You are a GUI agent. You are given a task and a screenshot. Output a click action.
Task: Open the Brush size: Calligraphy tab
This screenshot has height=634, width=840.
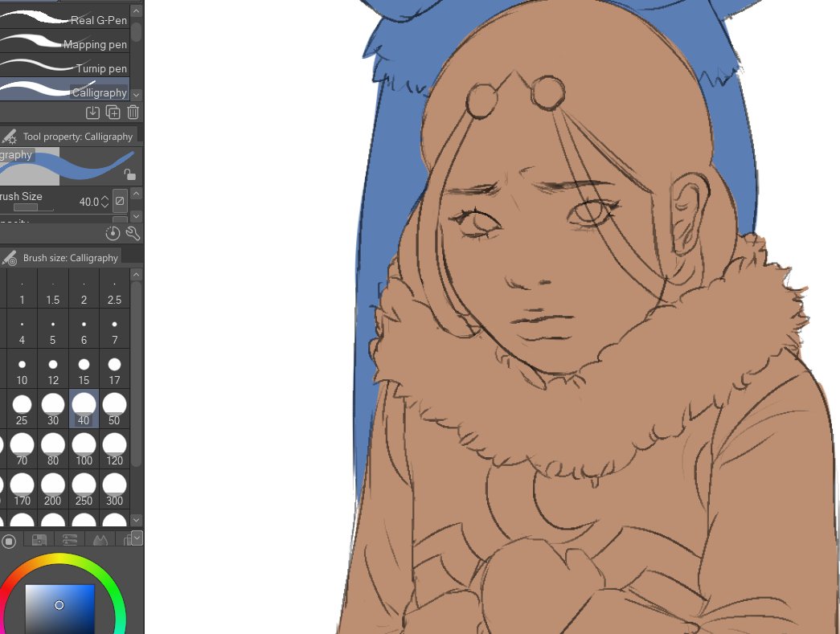[x=61, y=258]
